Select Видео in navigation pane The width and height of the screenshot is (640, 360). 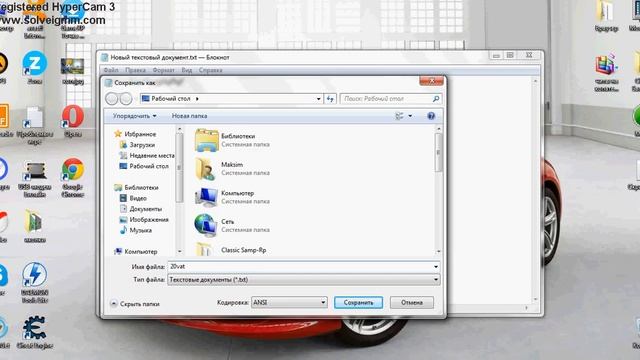point(133,198)
